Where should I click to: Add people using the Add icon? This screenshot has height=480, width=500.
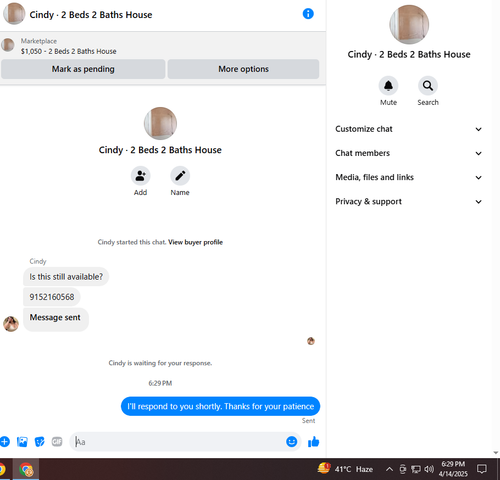(140, 176)
